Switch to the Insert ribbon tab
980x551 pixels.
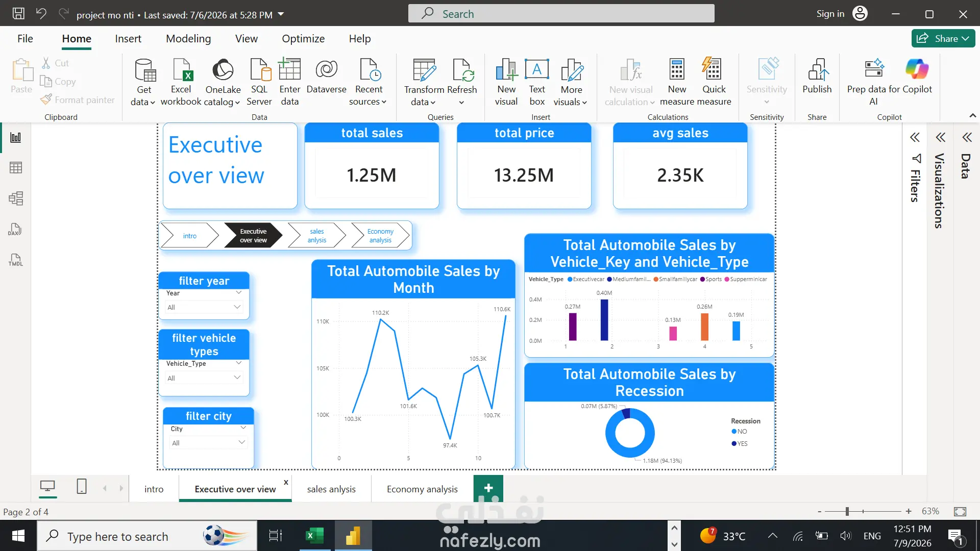128,39
